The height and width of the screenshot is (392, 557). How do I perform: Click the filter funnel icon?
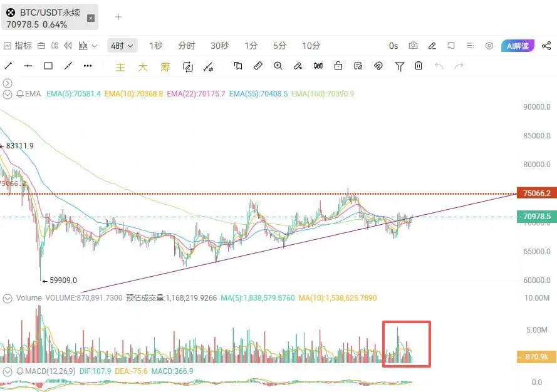[399, 66]
